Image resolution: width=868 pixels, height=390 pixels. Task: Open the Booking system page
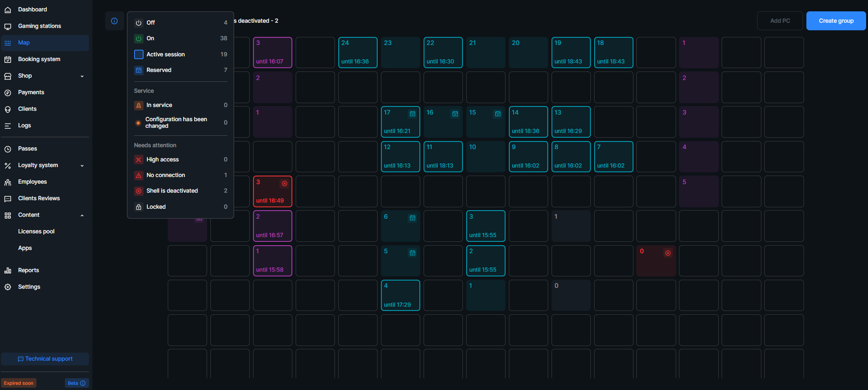click(39, 59)
